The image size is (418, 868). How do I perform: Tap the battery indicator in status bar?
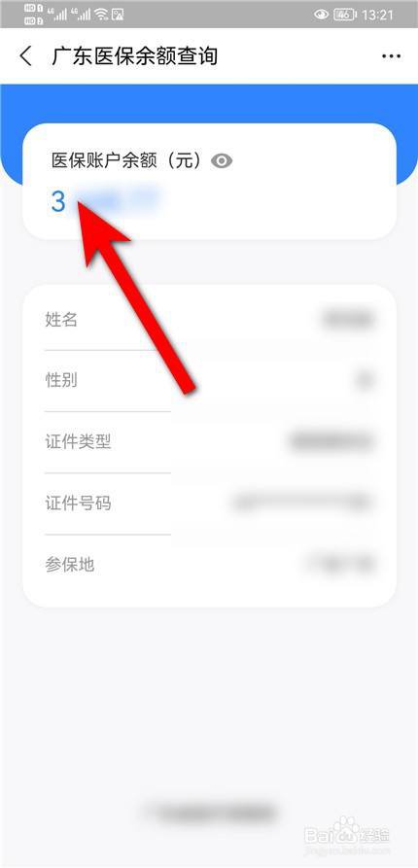344,15
